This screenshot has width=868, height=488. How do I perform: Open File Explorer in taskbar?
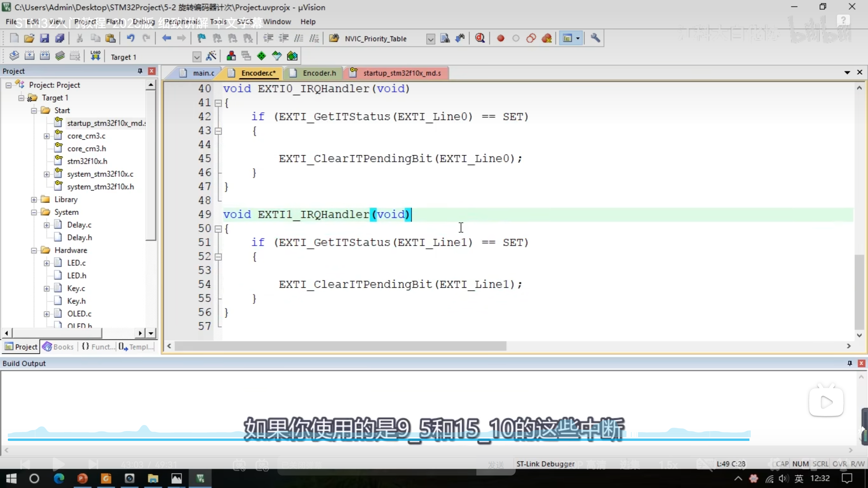153,478
